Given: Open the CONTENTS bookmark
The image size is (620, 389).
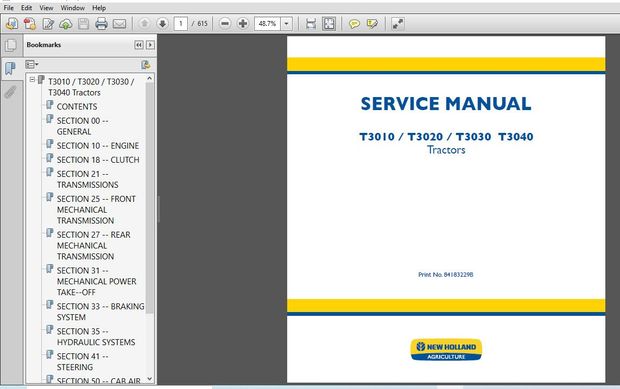Looking at the screenshot, I should [x=77, y=107].
